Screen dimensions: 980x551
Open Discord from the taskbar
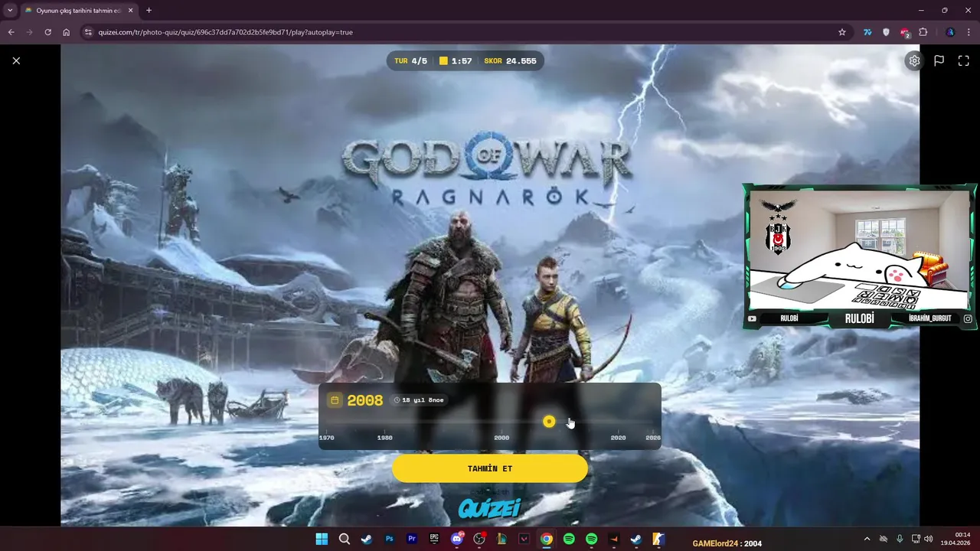tap(457, 539)
